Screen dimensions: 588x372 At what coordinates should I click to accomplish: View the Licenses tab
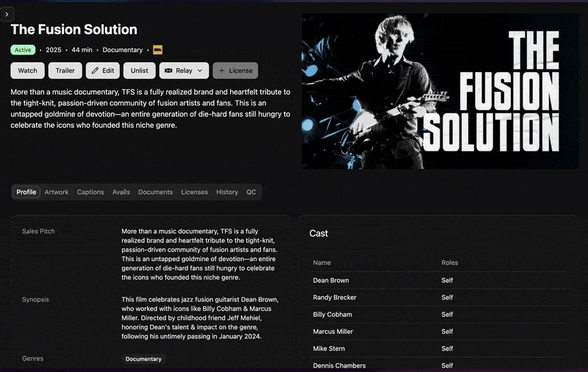(x=194, y=192)
